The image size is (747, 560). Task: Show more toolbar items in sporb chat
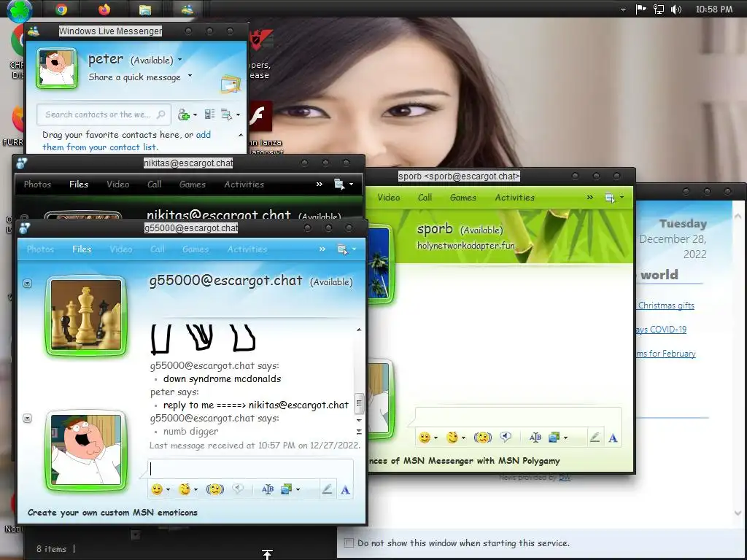pyautogui.click(x=589, y=197)
